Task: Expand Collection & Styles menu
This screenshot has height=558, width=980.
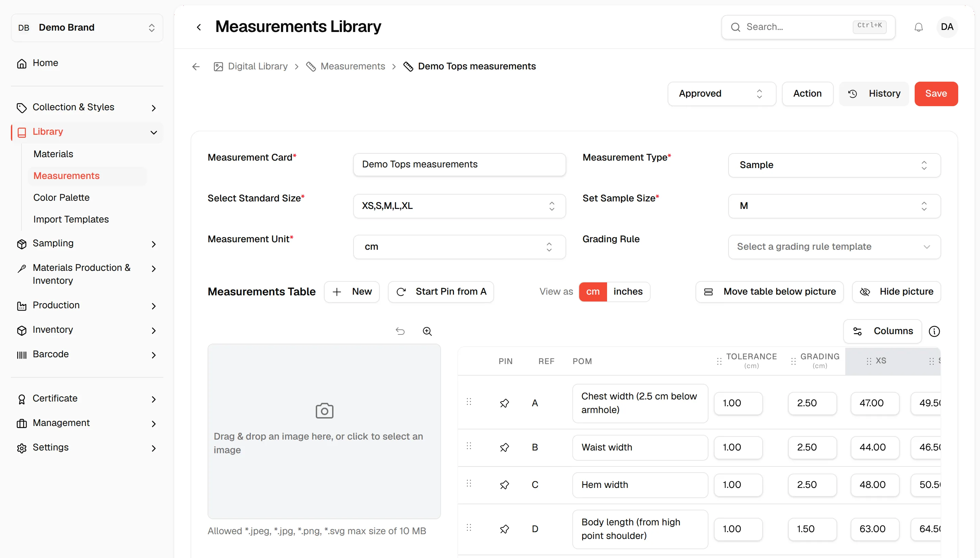Action: click(x=87, y=107)
